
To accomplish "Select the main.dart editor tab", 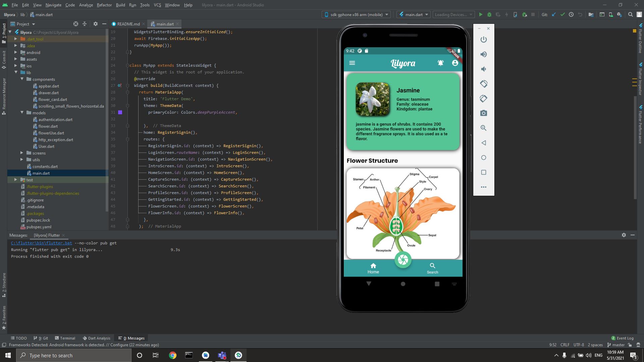I will click(x=165, y=24).
